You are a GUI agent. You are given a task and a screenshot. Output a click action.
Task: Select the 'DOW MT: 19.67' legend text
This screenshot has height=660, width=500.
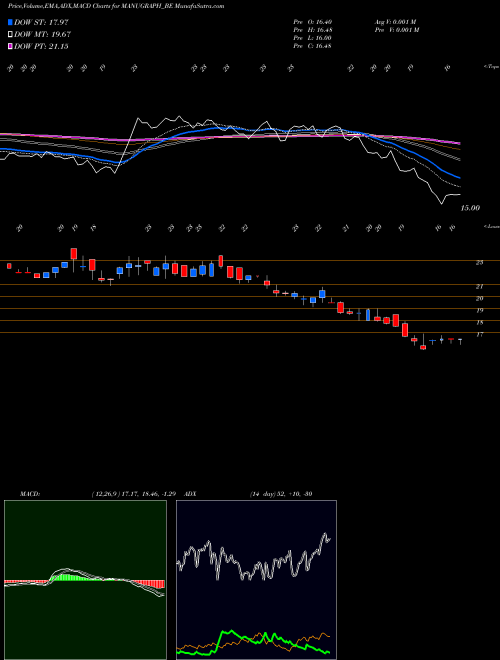42,35
